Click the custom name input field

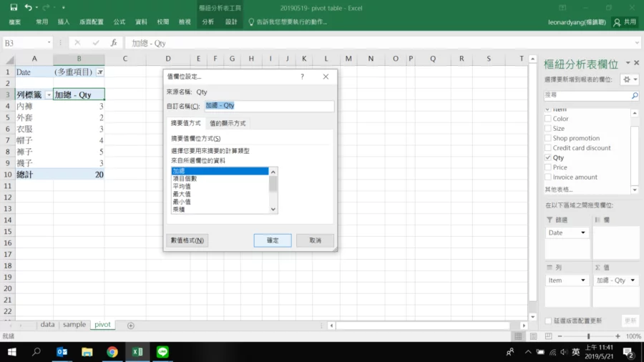click(x=269, y=106)
